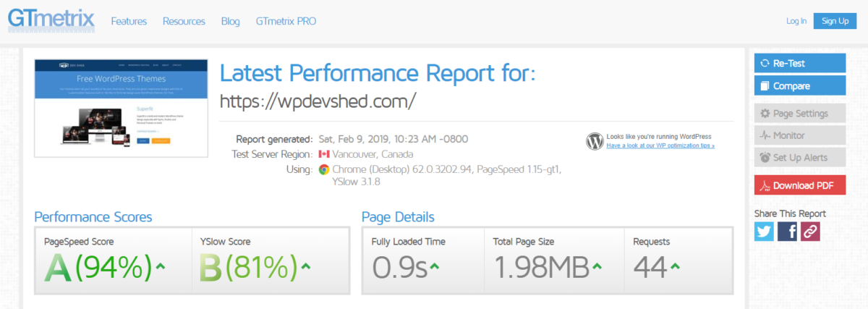
Task: Click the Total Page Size arrow
Action: point(598,267)
